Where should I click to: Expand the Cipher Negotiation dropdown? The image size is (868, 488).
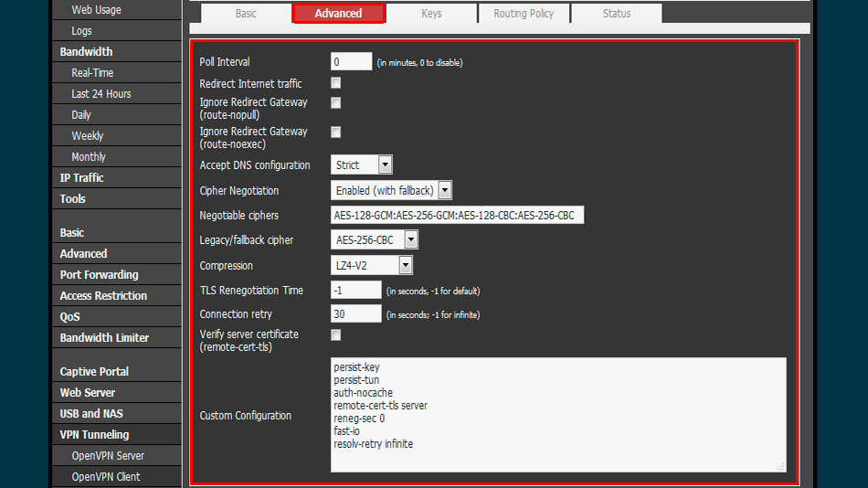(x=391, y=190)
